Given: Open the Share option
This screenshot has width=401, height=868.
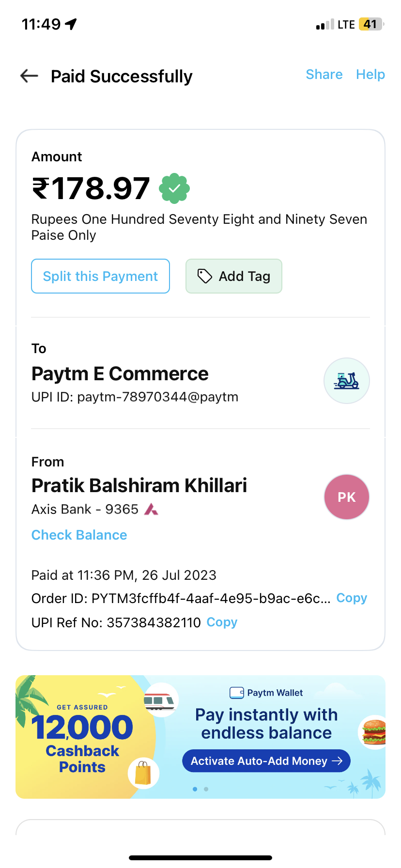Looking at the screenshot, I should click(324, 75).
